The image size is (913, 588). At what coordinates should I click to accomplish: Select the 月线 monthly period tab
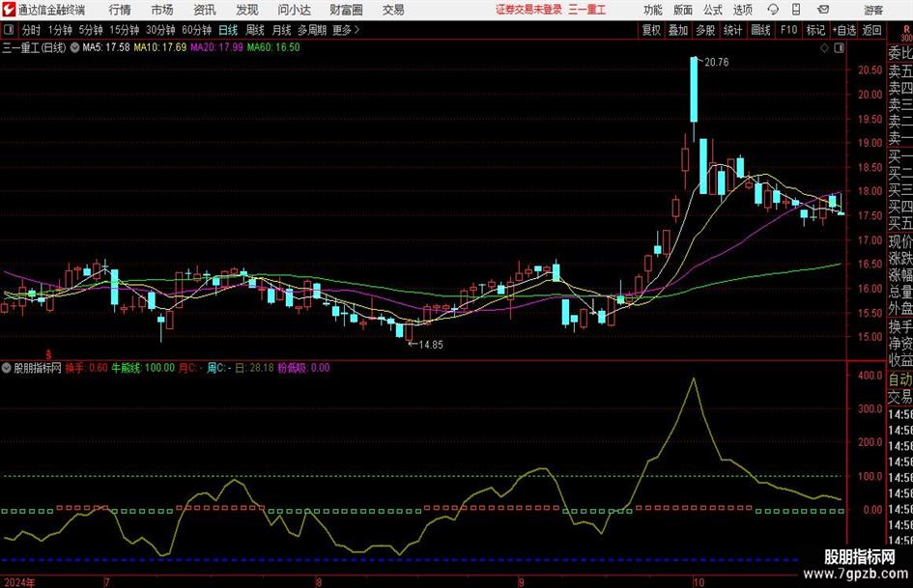click(282, 30)
